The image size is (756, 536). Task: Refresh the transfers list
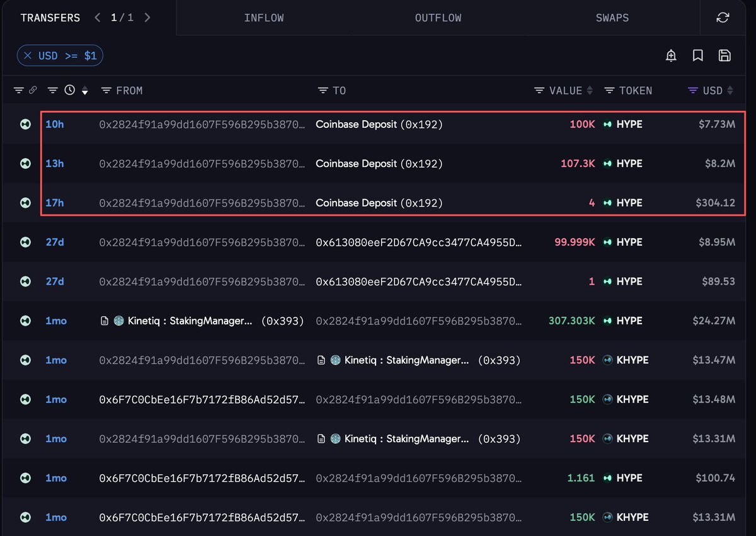[723, 18]
